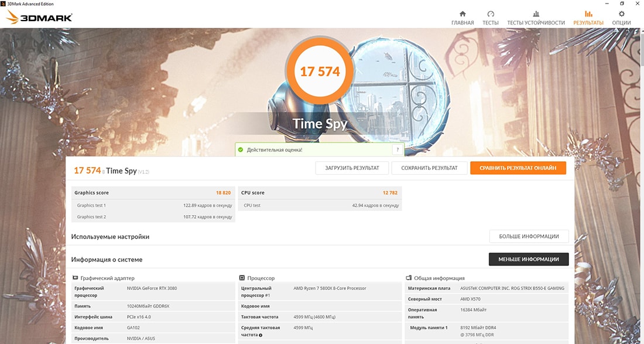Click the green valid score checkmark icon

point(241,150)
